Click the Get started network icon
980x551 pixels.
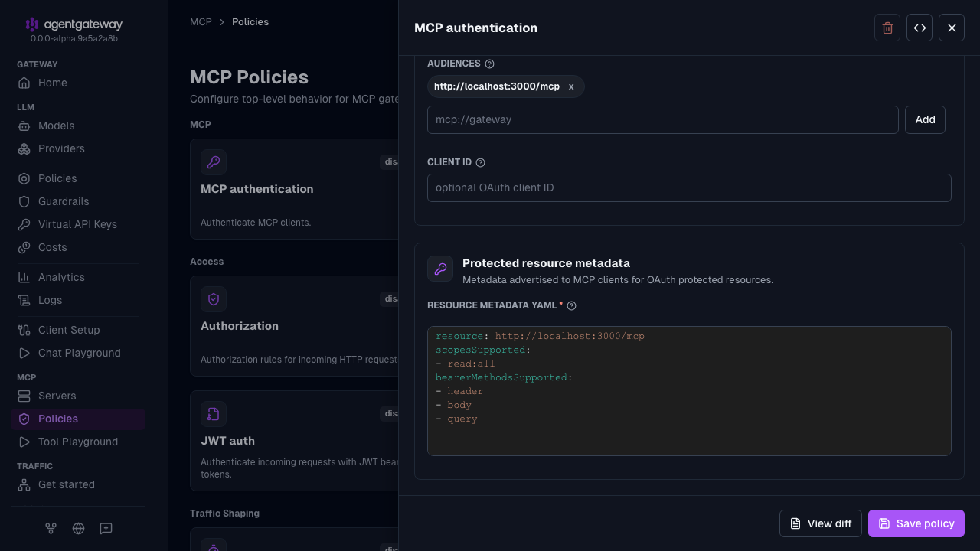[x=24, y=484]
